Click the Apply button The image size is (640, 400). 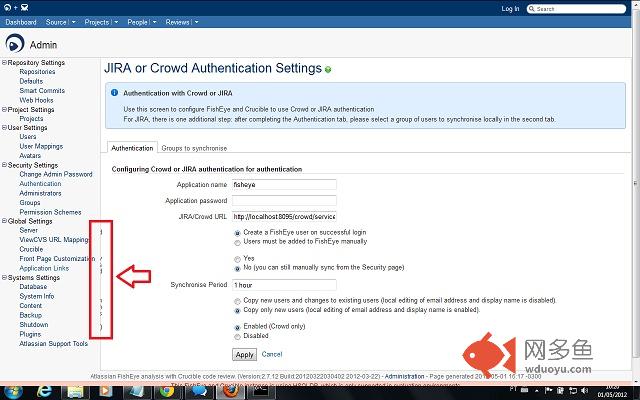(244, 355)
